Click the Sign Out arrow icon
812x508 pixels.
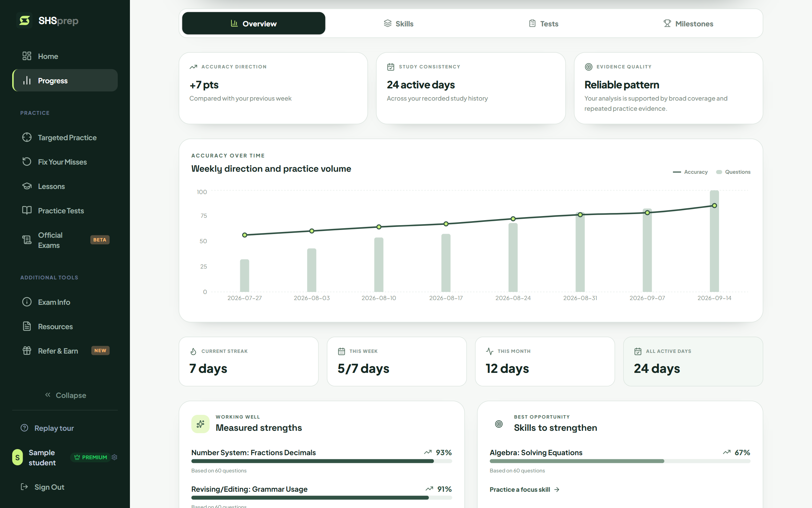24,487
